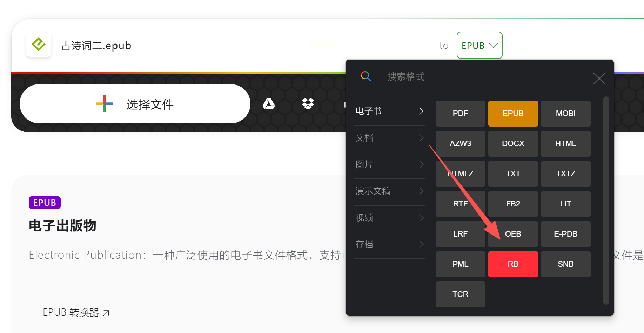The height and width of the screenshot is (333, 644).
Task: Choose HTML format
Action: pos(566,144)
